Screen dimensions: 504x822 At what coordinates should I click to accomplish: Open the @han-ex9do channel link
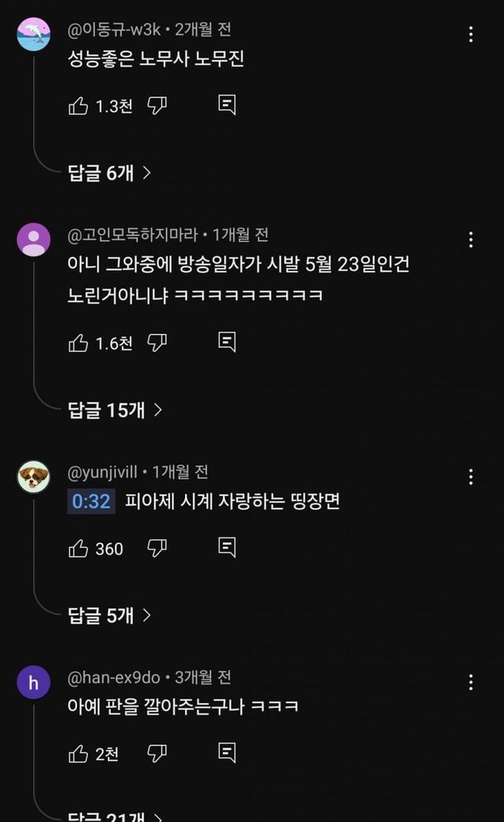(x=114, y=677)
